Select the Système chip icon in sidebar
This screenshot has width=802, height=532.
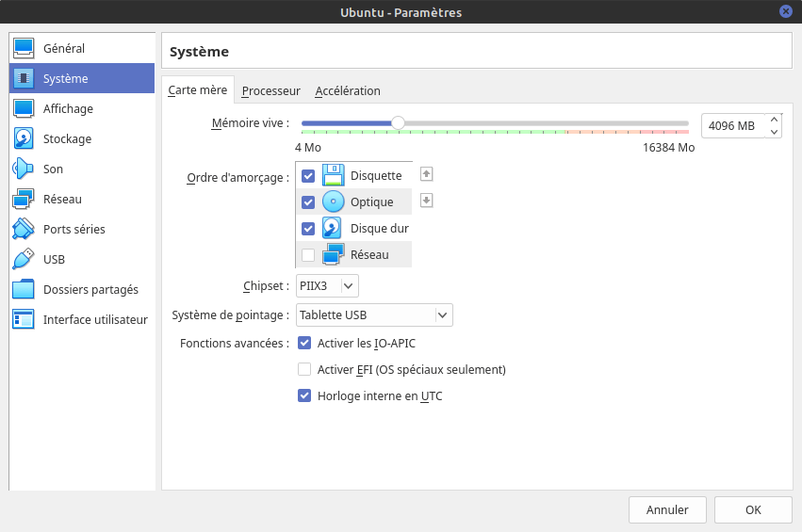coord(24,78)
